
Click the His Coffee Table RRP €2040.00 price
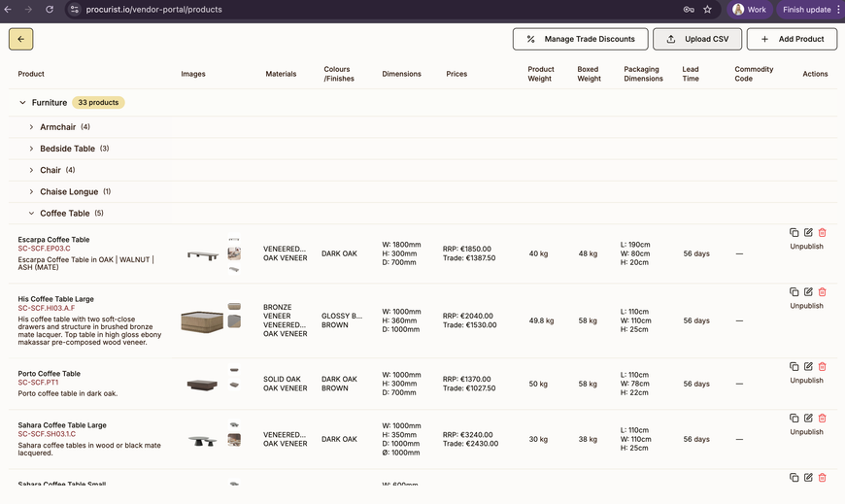pos(468,316)
